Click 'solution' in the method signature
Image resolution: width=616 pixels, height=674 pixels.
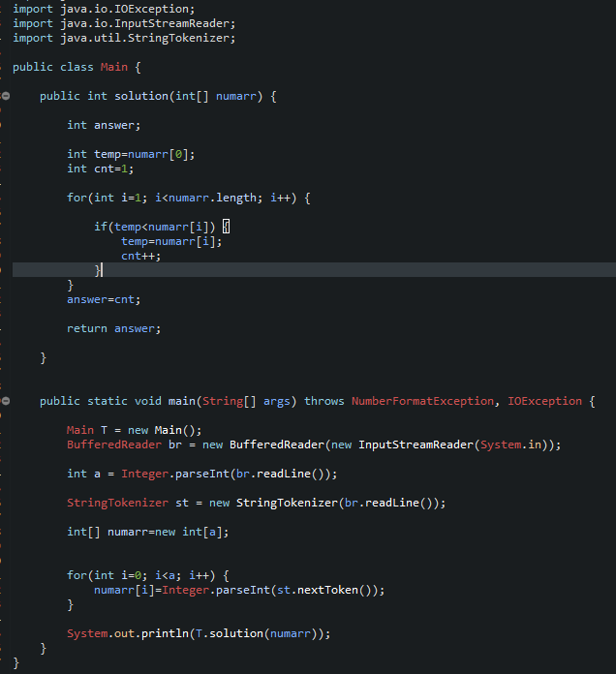click(x=141, y=96)
